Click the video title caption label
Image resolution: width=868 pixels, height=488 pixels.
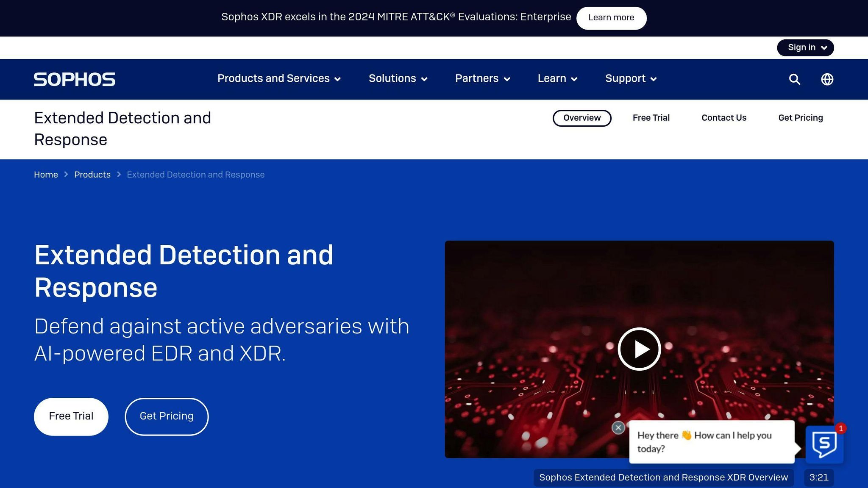pyautogui.click(x=663, y=478)
